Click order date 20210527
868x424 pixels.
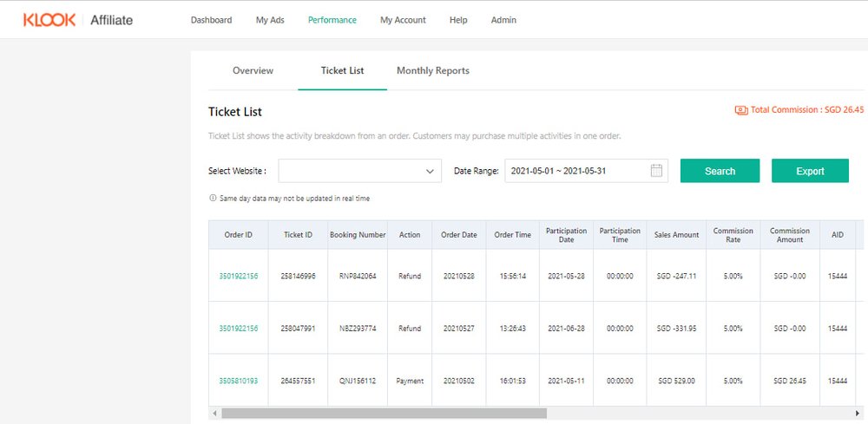459,329
